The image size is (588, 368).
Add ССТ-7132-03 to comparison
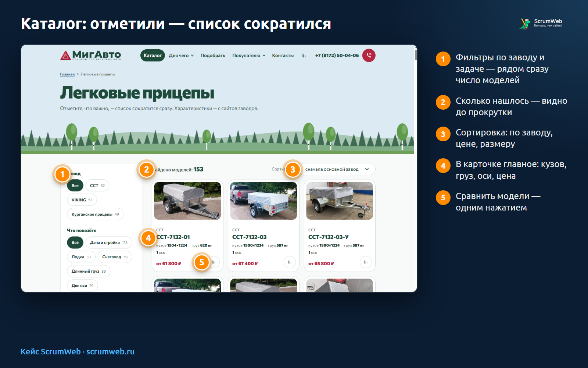(290, 262)
